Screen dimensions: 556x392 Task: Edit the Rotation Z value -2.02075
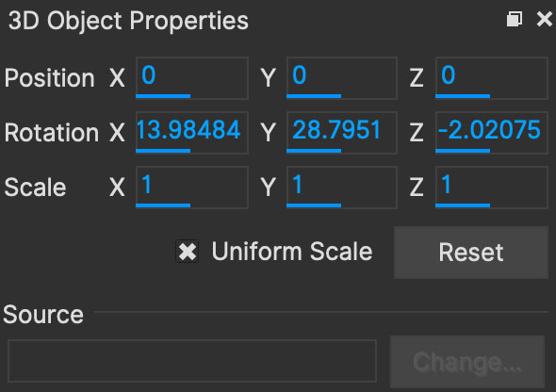[x=492, y=133]
